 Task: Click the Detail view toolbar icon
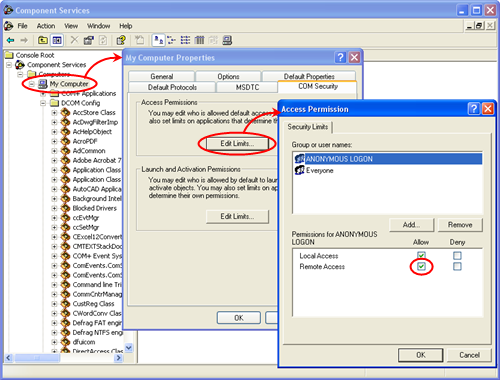(199, 40)
